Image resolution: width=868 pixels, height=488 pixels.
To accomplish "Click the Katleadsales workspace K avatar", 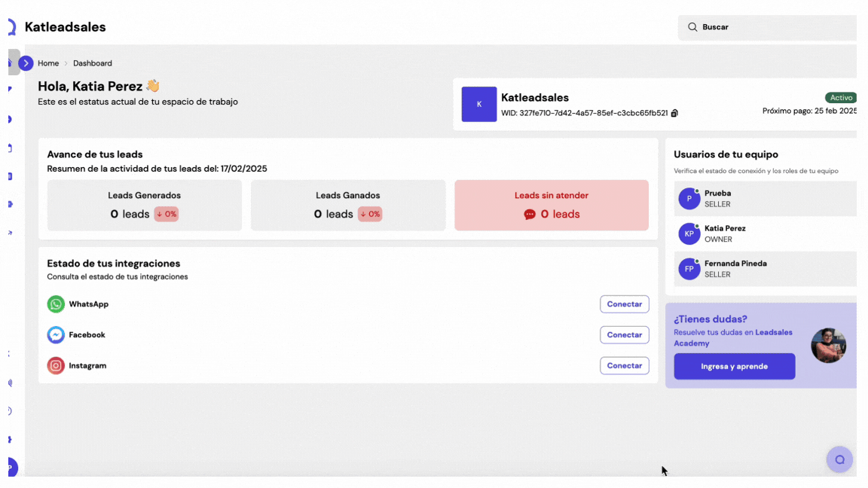I will (x=478, y=105).
